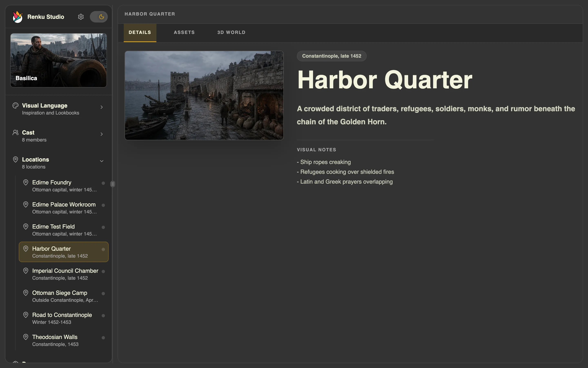
Task: Collapse the Locations section chevron
Action: click(x=101, y=161)
